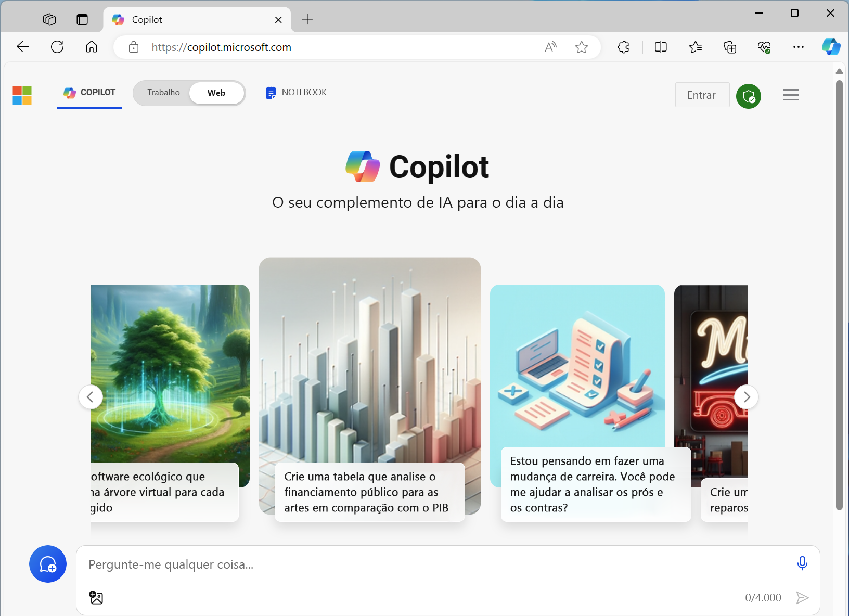Click the browser back arrow
Screen dimensions: 849x616
point(23,47)
